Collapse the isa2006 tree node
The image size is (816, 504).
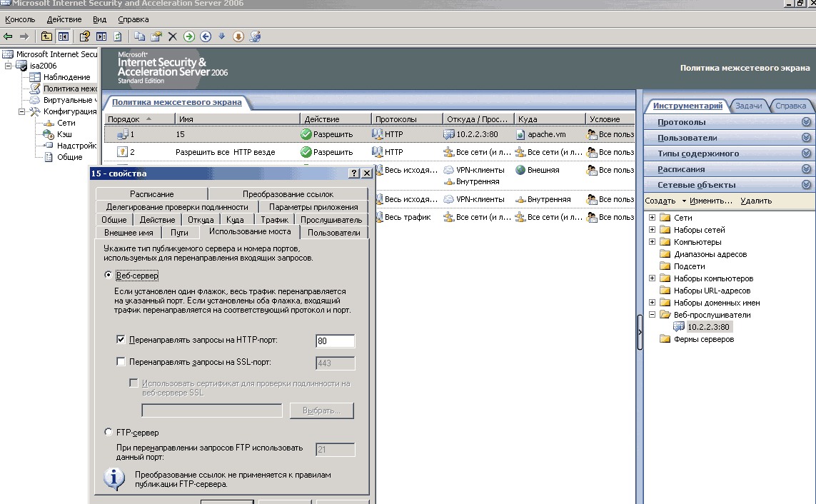(x=8, y=66)
